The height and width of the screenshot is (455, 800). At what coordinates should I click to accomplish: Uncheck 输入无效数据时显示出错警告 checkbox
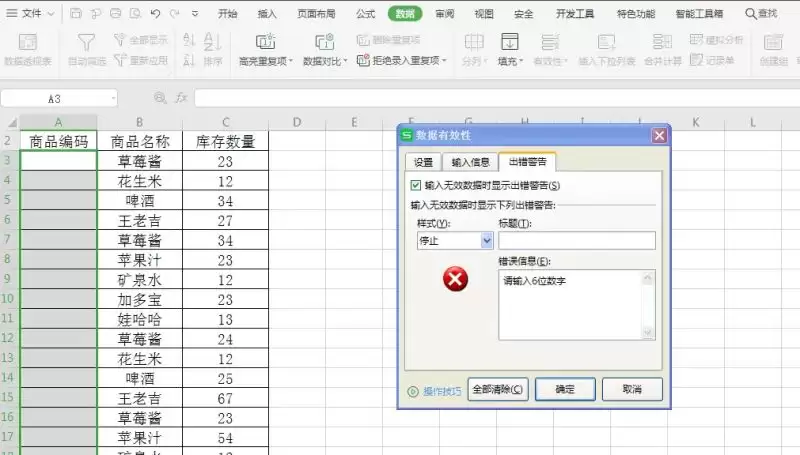416,185
